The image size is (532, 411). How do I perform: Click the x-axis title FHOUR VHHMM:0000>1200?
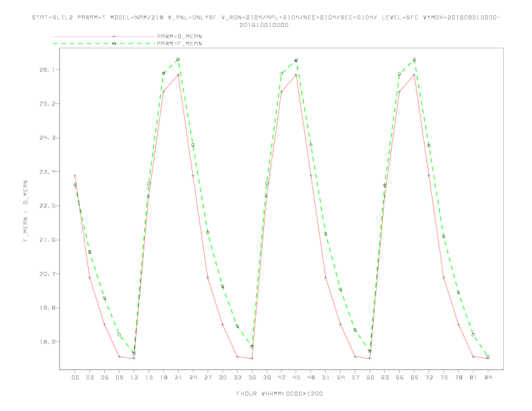[x=279, y=394]
